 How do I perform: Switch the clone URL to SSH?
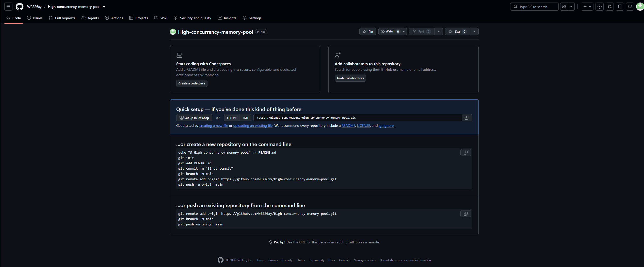coord(245,118)
